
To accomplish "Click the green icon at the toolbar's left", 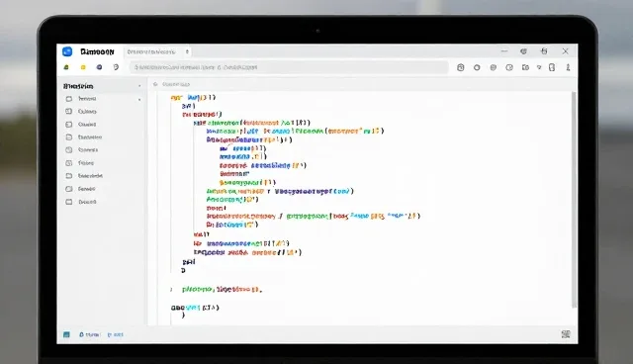I will tap(66, 67).
